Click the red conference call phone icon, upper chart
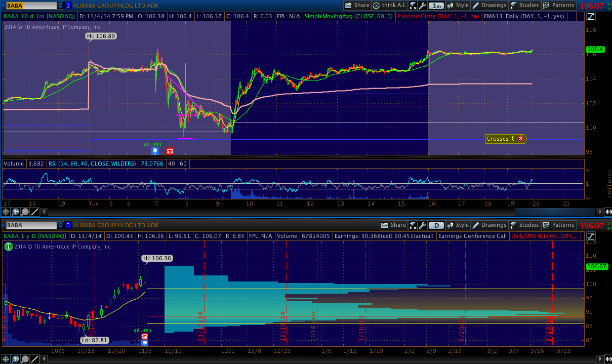 (170, 151)
